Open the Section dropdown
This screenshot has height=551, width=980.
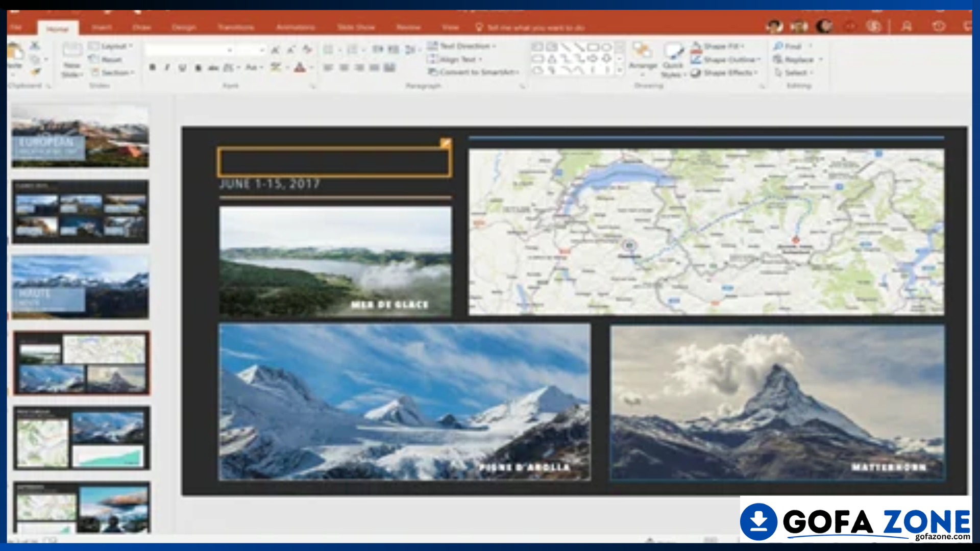(x=112, y=72)
